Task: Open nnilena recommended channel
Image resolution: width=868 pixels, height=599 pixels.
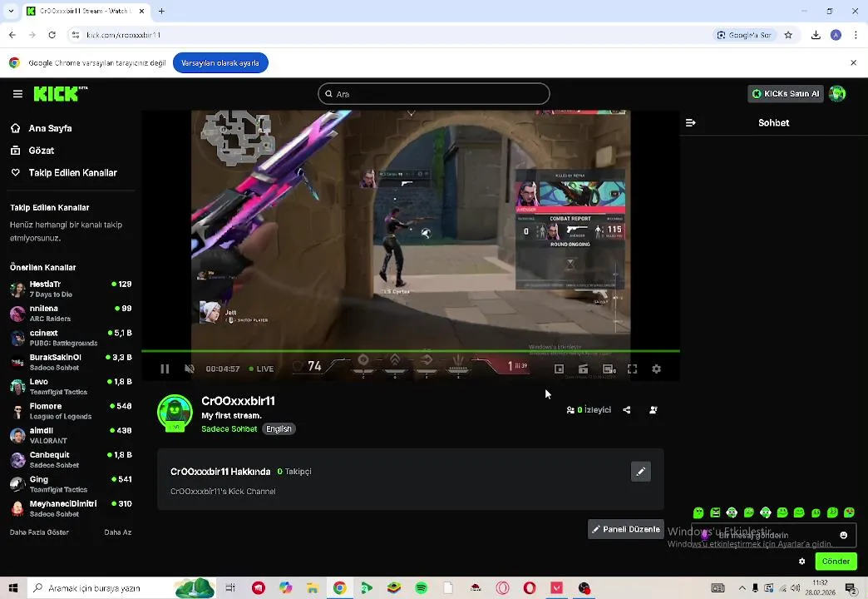Action: tap(71, 313)
